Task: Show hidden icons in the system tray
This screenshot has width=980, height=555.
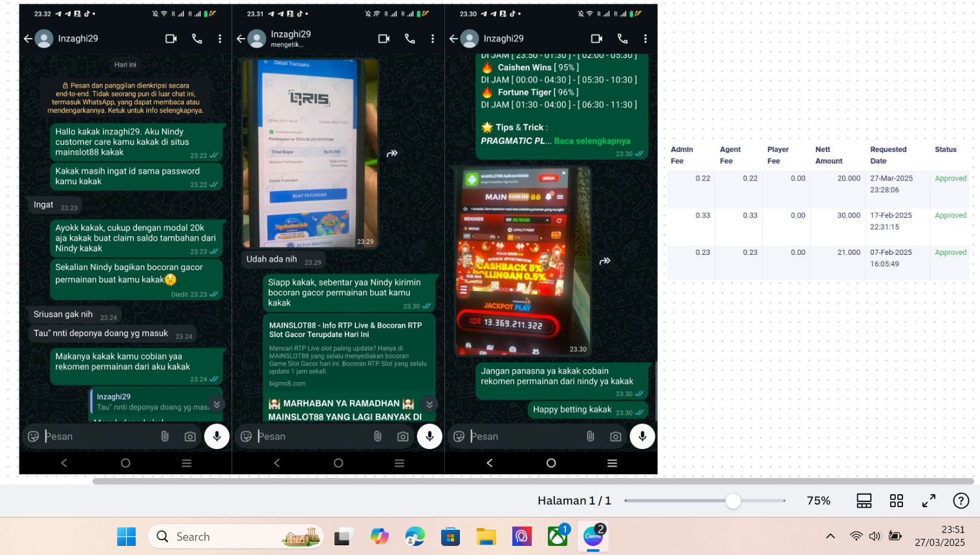Action: pos(831,536)
